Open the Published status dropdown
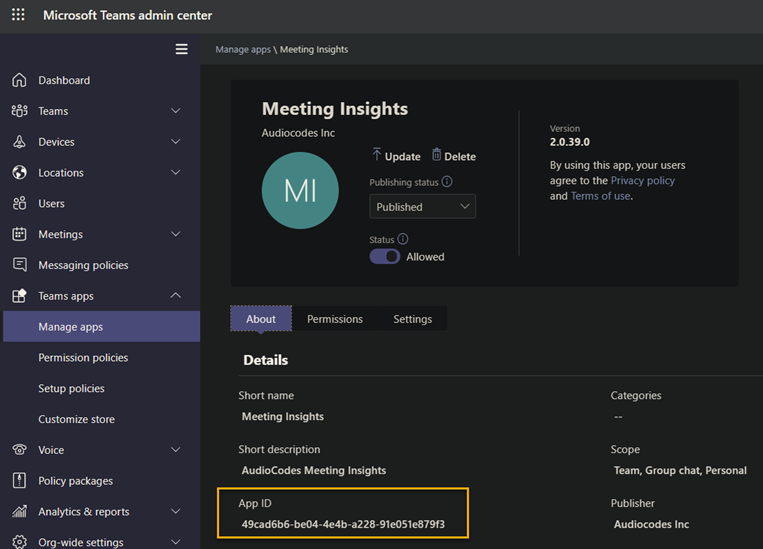This screenshot has width=763, height=549. (422, 207)
